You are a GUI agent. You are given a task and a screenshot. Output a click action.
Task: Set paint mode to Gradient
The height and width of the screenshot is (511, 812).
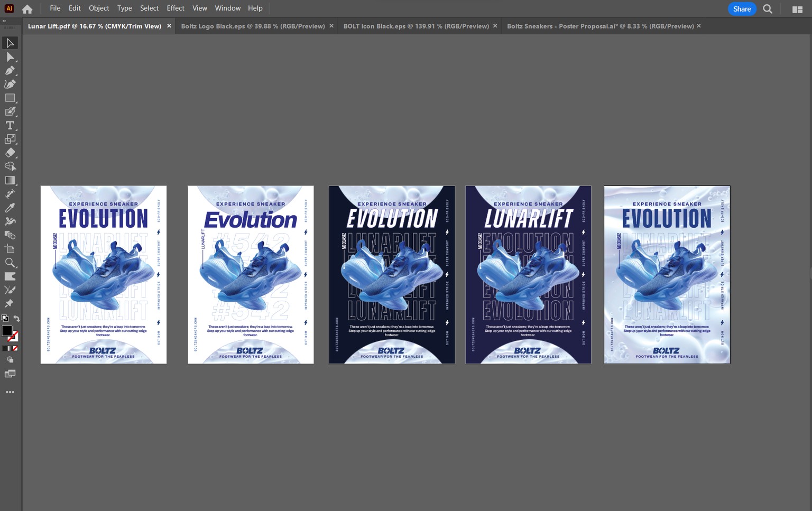10,348
